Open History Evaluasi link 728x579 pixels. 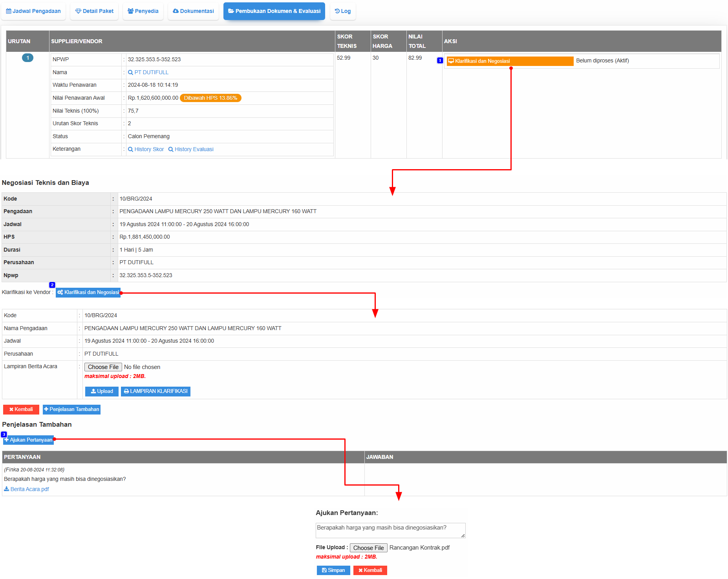(191, 149)
